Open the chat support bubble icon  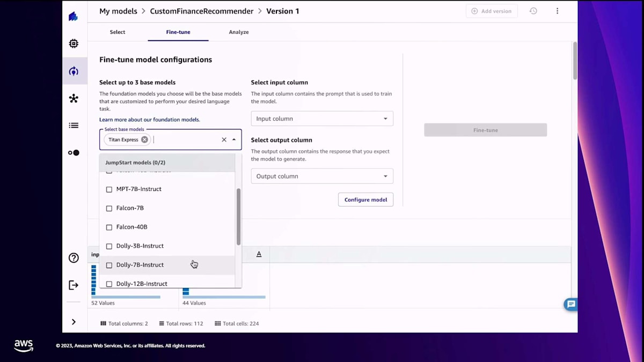point(571,304)
